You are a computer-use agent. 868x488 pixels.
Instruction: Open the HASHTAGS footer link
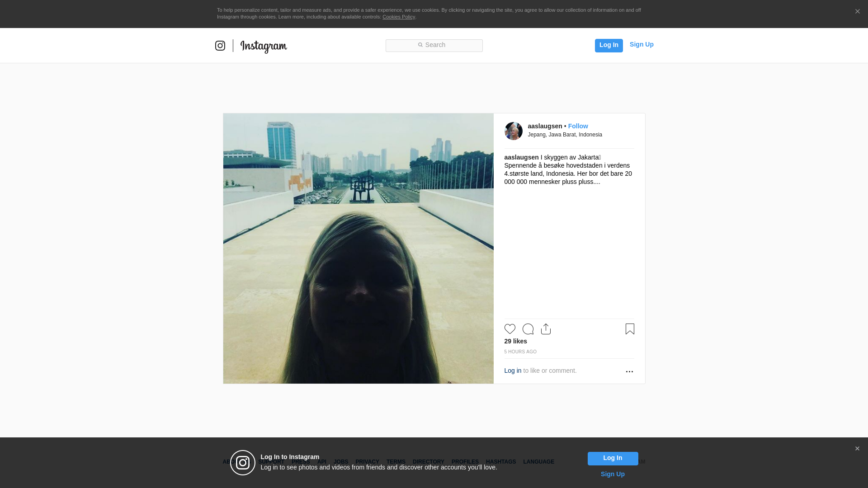click(500, 462)
